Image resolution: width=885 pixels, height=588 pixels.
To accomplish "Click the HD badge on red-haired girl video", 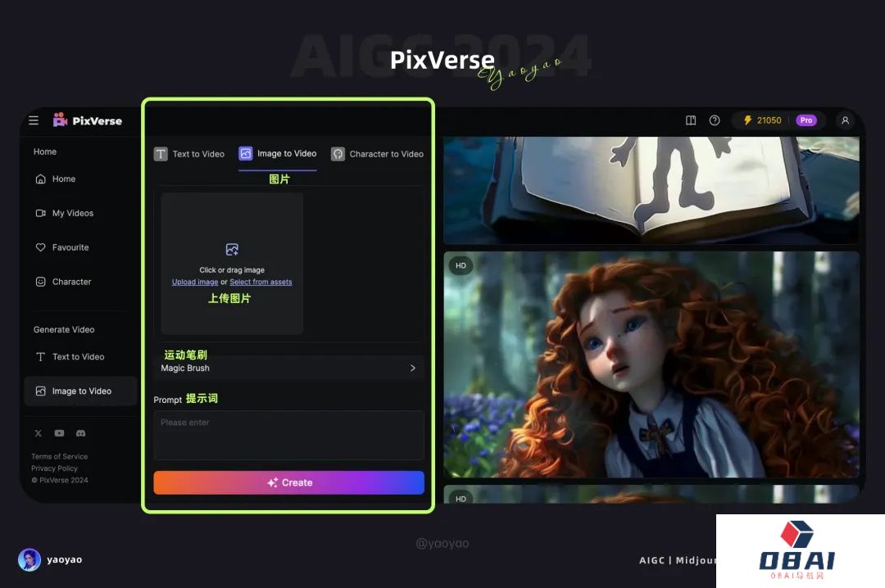I will tap(461, 266).
